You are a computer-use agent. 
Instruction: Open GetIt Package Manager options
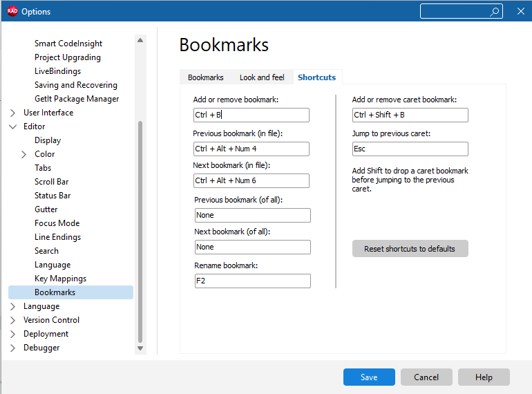(77, 99)
